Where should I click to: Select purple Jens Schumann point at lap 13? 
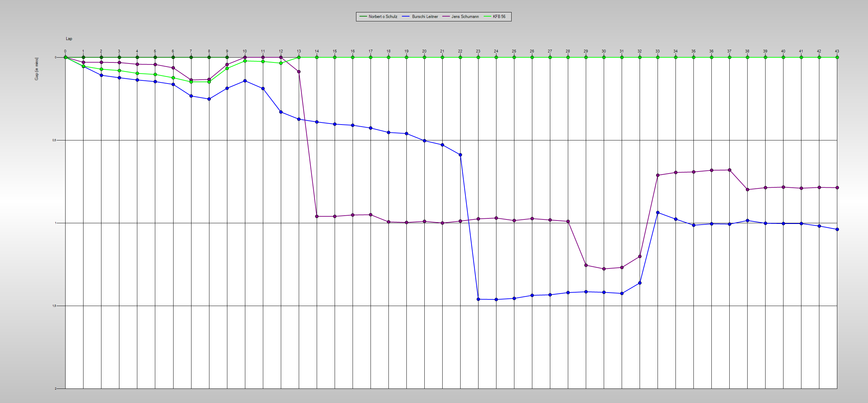coord(299,72)
